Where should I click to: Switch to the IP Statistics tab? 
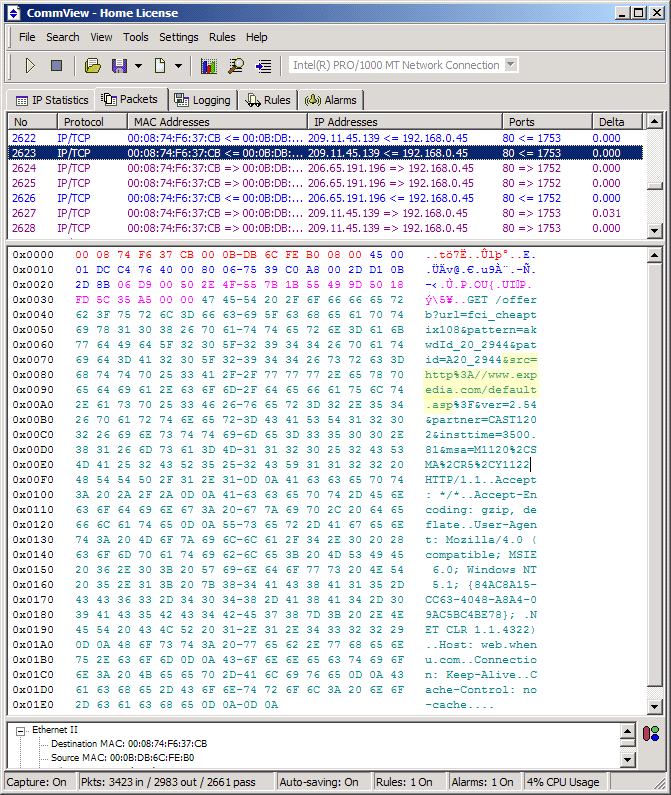point(51,100)
